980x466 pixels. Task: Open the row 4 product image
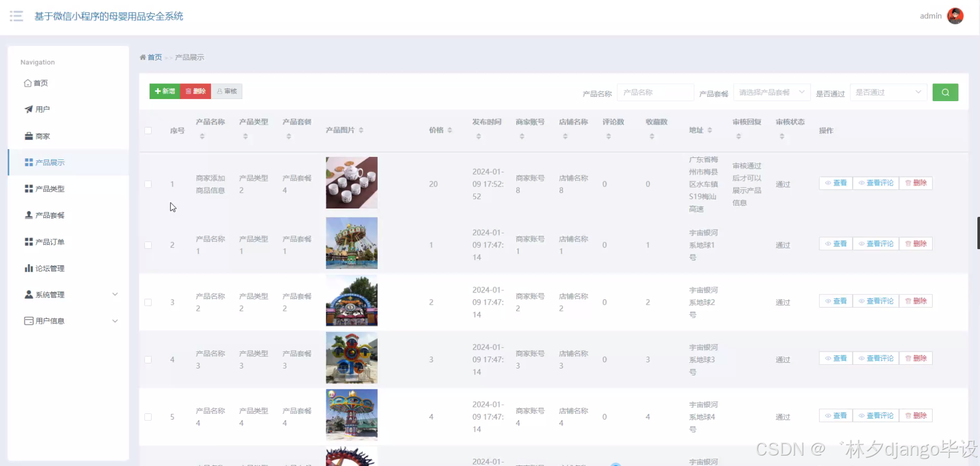tap(352, 358)
